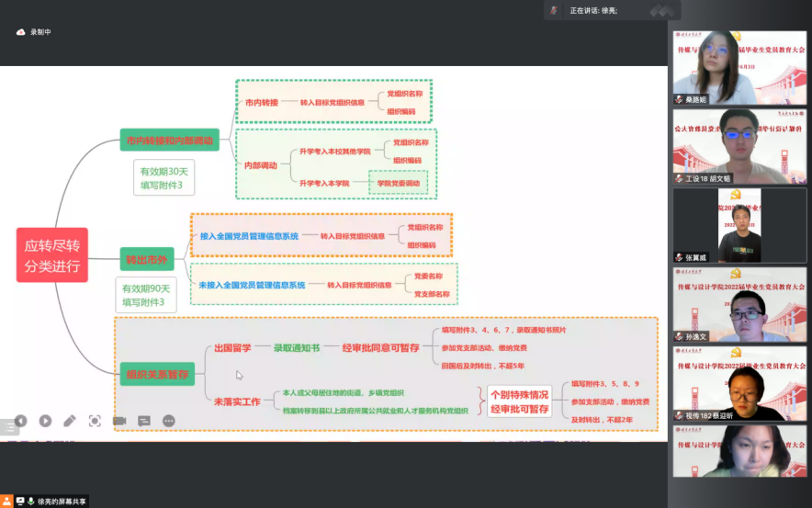This screenshot has width=812, height=508.
Task: Open the more options ellipsis in slide toolbar
Action: click(169, 421)
